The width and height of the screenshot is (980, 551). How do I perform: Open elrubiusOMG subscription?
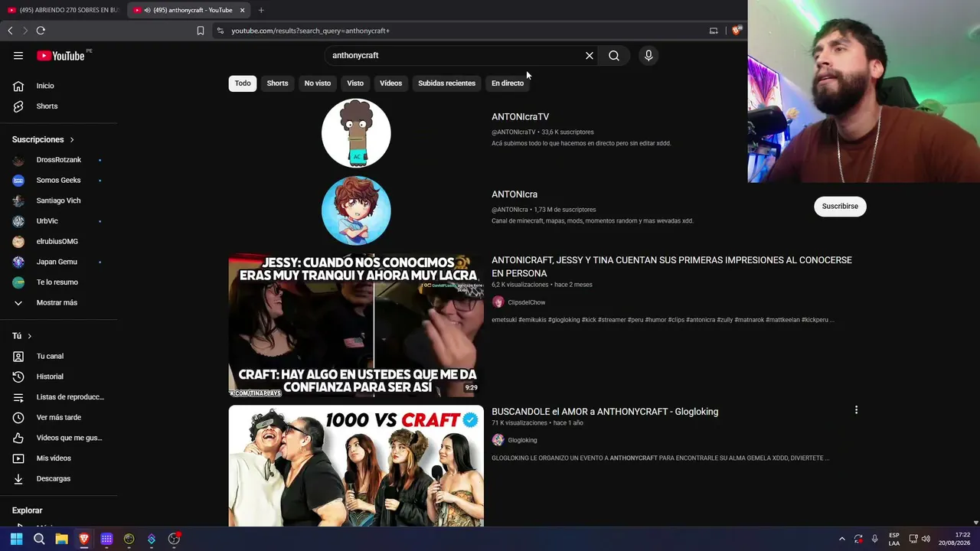[x=59, y=241]
